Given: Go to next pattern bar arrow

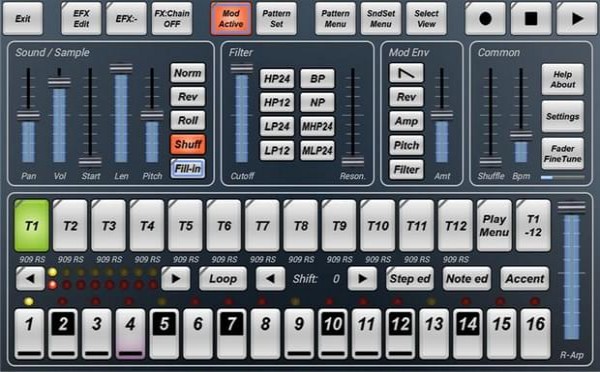Looking at the screenshot, I should coord(176,278).
